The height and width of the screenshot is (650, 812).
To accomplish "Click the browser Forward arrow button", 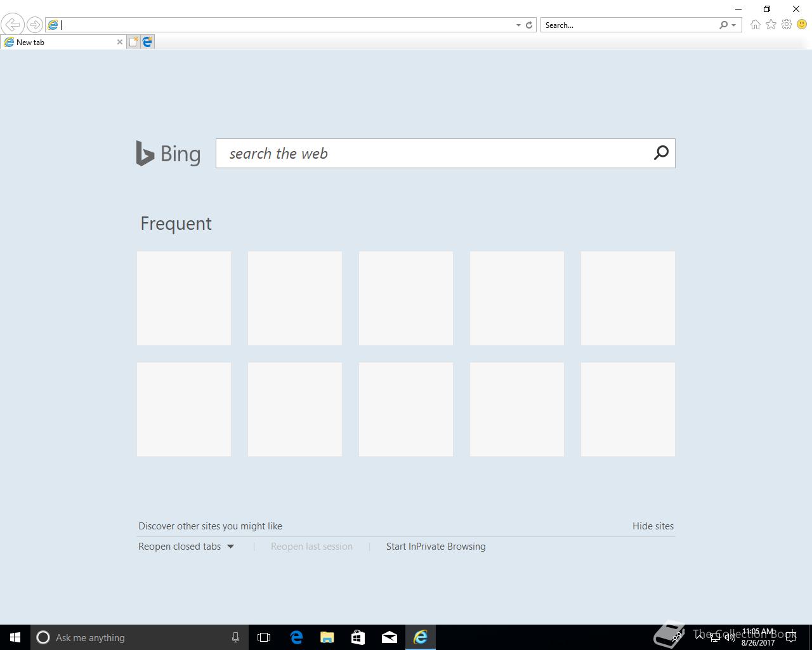I will (34, 25).
